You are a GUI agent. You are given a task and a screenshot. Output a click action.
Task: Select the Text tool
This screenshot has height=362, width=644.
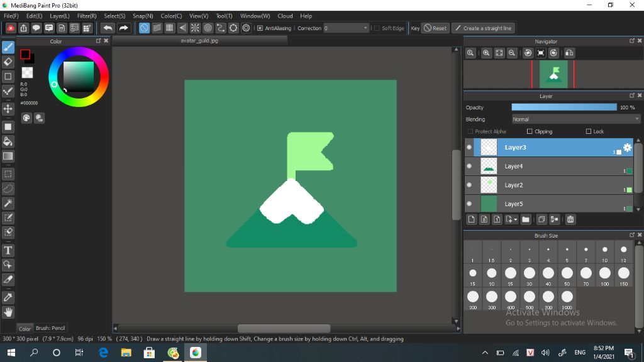coord(8,250)
